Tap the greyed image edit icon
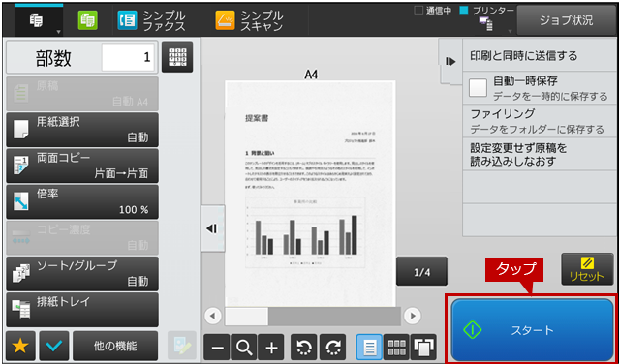The height and width of the screenshot is (364, 620). pyautogui.click(x=182, y=346)
